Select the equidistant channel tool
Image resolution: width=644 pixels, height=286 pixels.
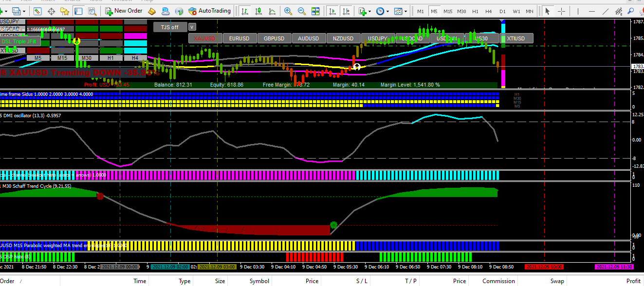coord(618,11)
